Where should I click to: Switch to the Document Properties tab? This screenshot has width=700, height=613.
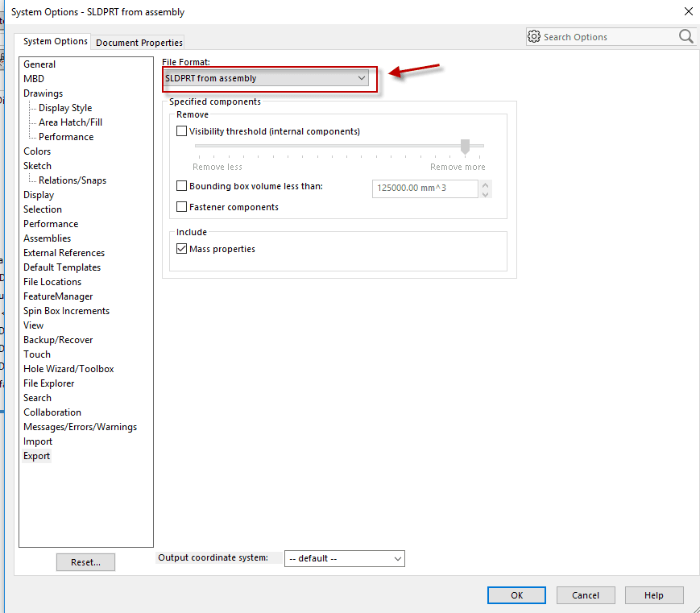[139, 43]
